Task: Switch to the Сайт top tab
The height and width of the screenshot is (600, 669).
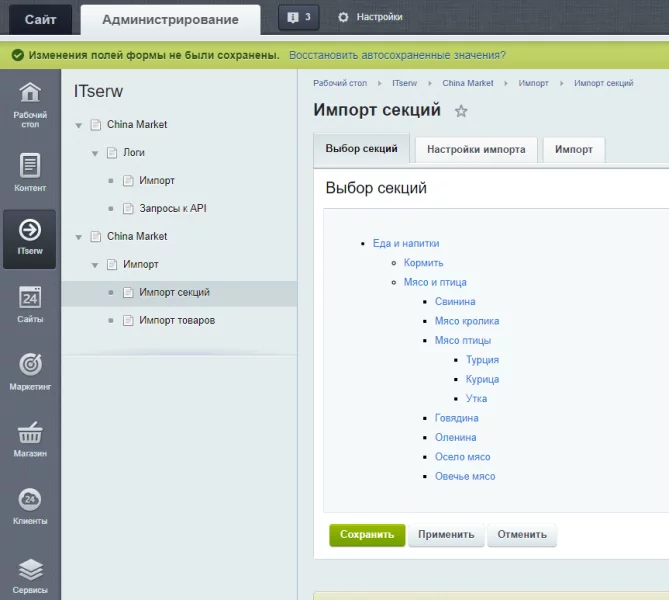Action: click(40, 19)
